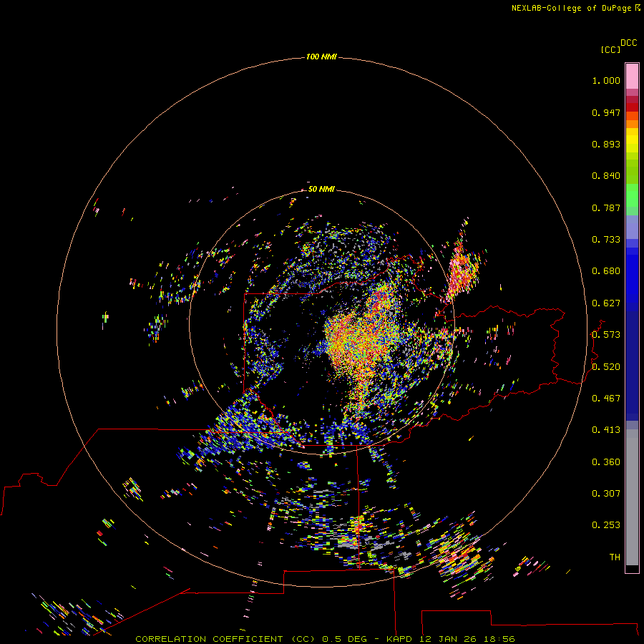644x644 pixels.
Task: Click the 0.253 scale label
Action: [606, 525]
